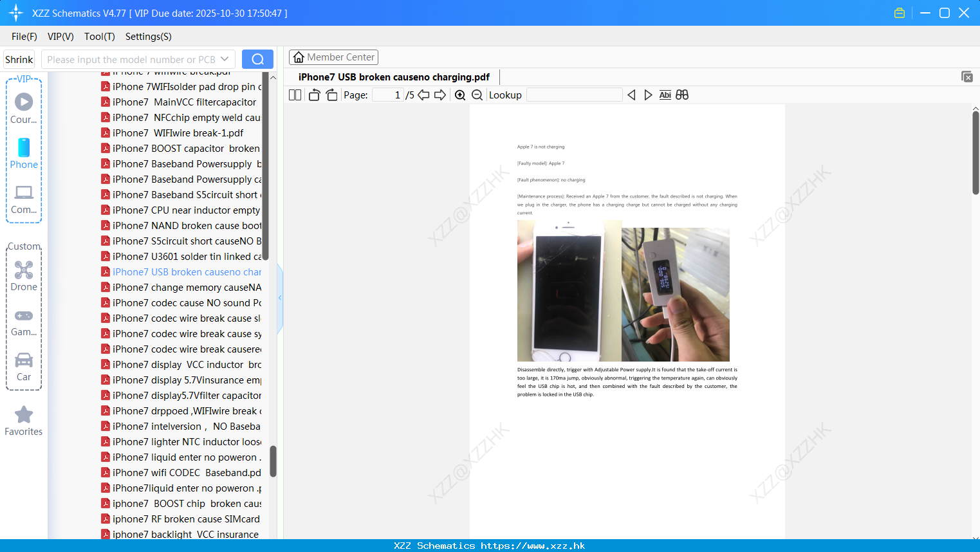Open iPhone7 intelversion NO Baseband file
Image resolution: width=980 pixels, height=552 pixels.
coord(181,426)
